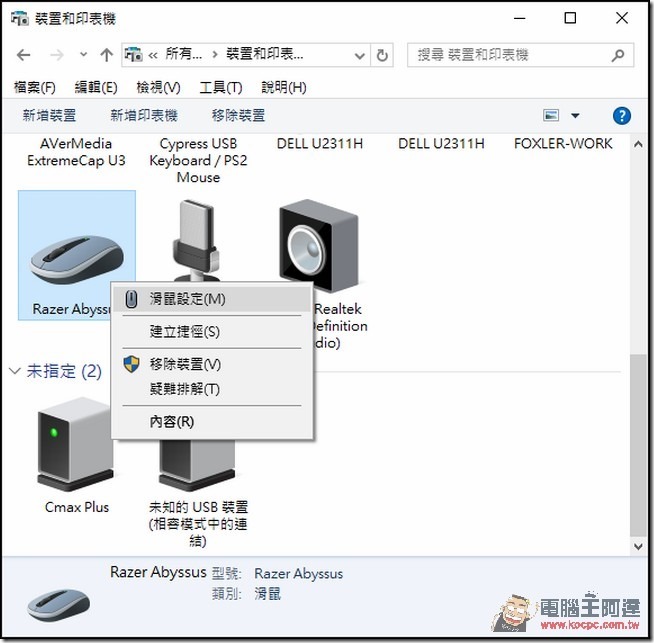
Task: Click the refresh button in address bar
Action: tap(382, 55)
